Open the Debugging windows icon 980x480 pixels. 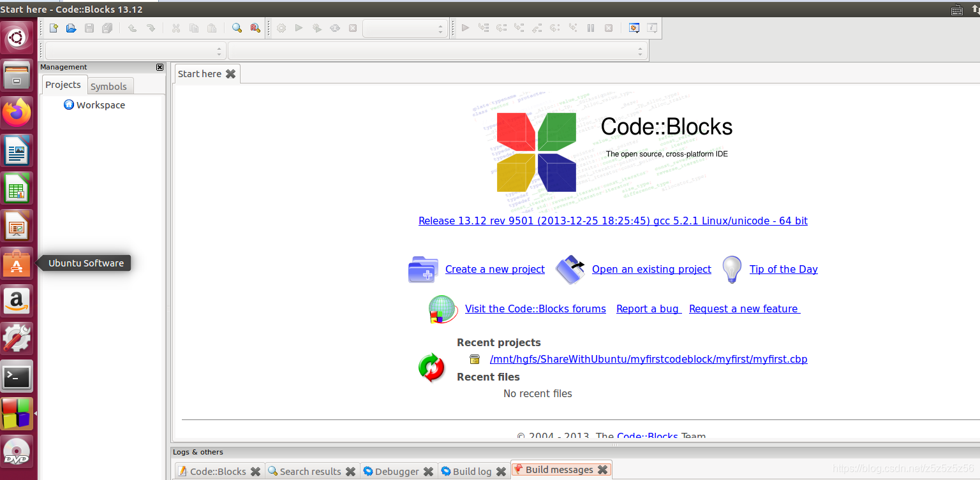point(634,28)
